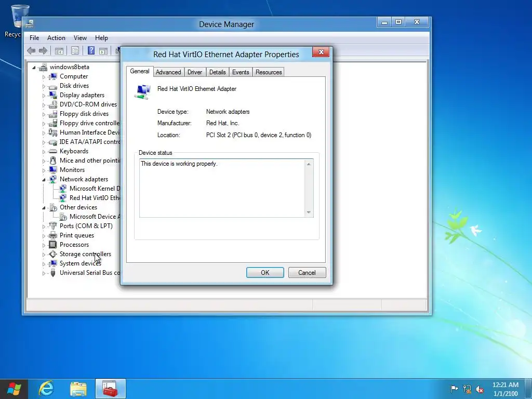Image resolution: width=532 pixels, height=399 pixels.
Task: Click the Properties sheet toolbar icon
Action: (75, 51)
